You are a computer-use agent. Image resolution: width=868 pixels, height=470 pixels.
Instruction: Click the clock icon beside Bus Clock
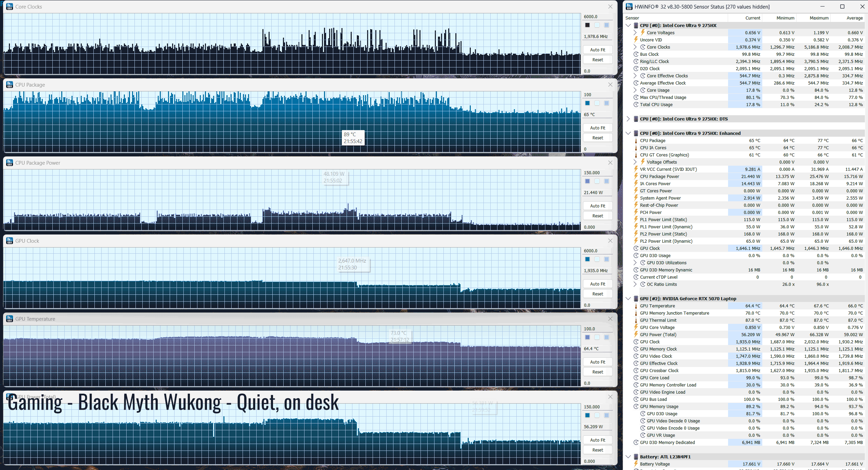[636, 54]
